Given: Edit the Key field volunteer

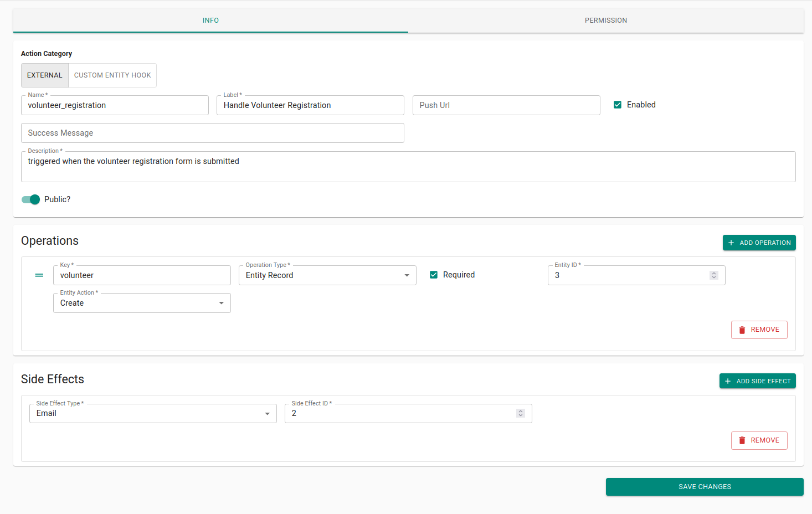Looking at the screenshot, I should 142,275.
